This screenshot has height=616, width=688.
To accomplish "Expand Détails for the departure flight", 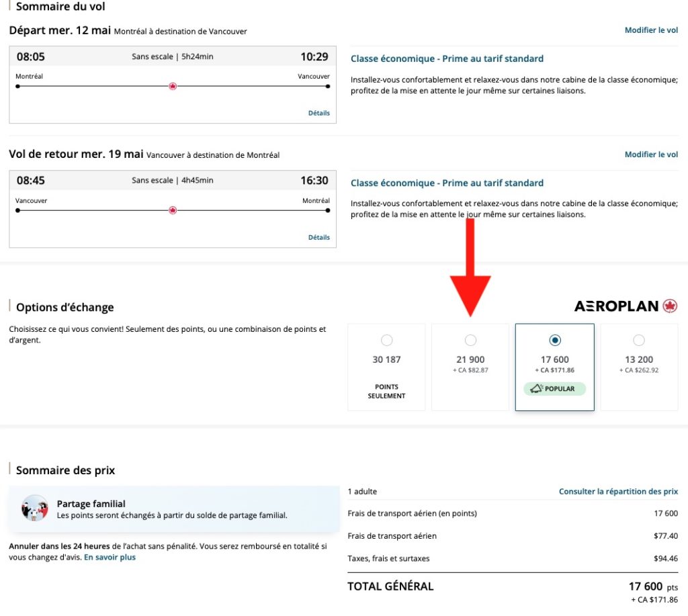I will point(318,113).
